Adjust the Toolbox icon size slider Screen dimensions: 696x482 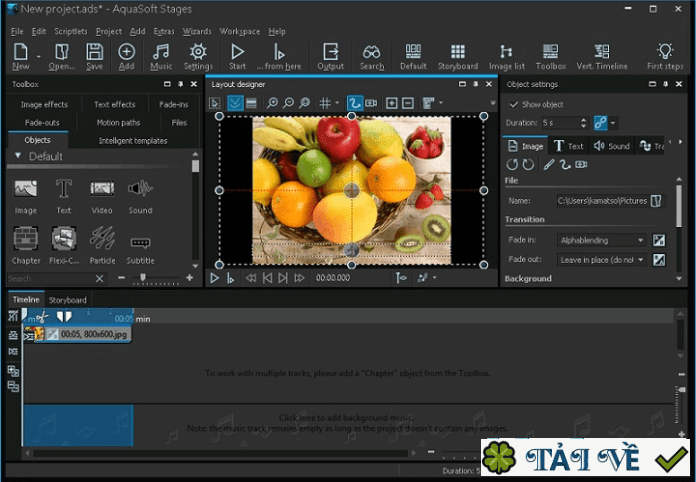tap(143, 277)
